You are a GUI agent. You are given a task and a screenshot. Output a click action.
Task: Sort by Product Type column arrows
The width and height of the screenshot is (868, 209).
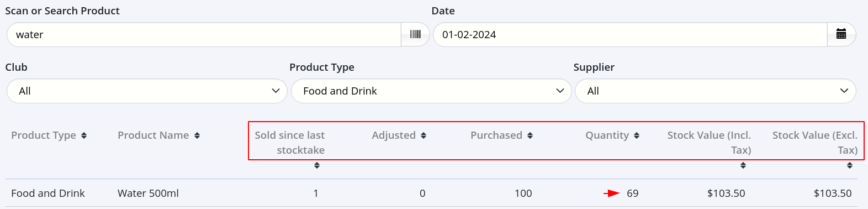point(84,135)
